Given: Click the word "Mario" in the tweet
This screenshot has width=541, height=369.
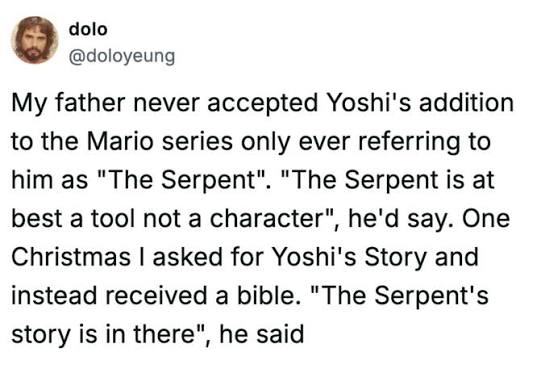Looking at the screenshot, I should (x=120, y=142).
